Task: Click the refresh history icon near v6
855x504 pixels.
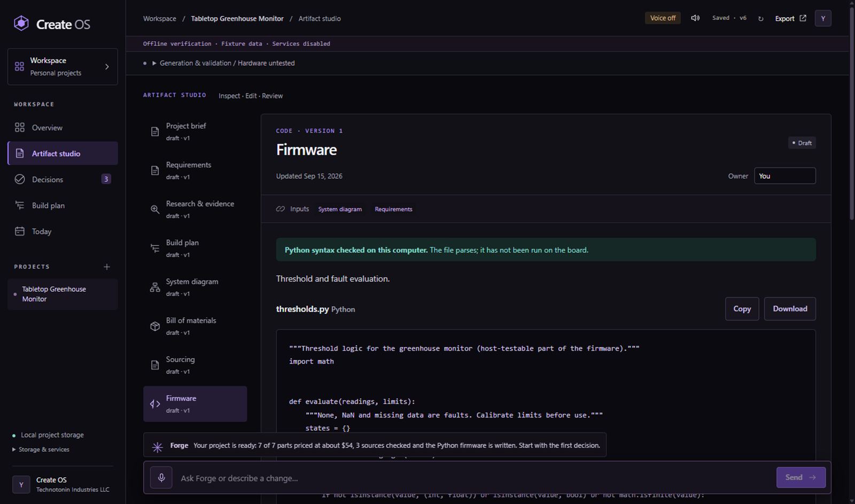Action: 760,19
